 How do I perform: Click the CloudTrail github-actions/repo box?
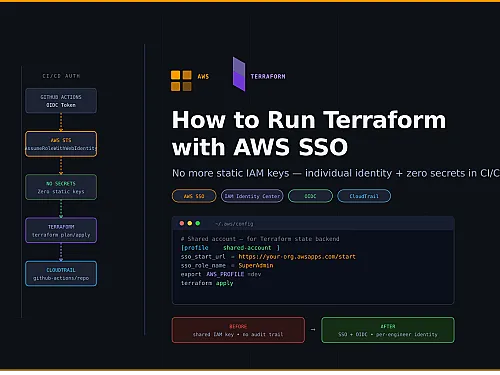coord(61,274)
